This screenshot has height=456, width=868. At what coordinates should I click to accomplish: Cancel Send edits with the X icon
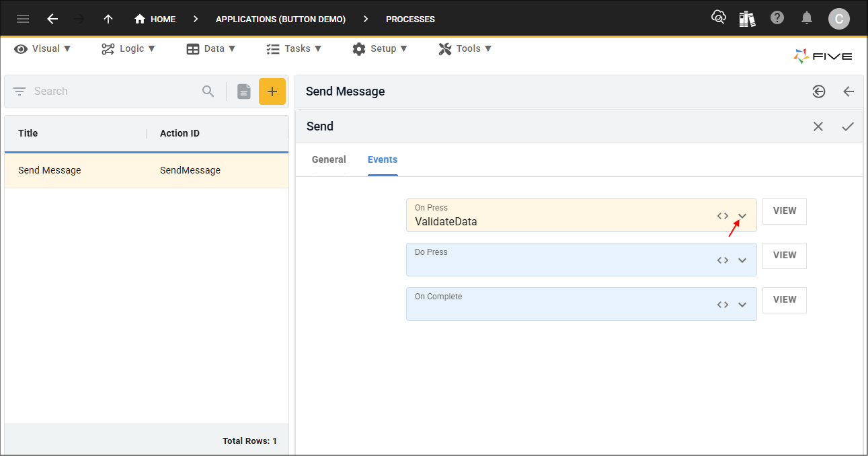click(818, 126)
